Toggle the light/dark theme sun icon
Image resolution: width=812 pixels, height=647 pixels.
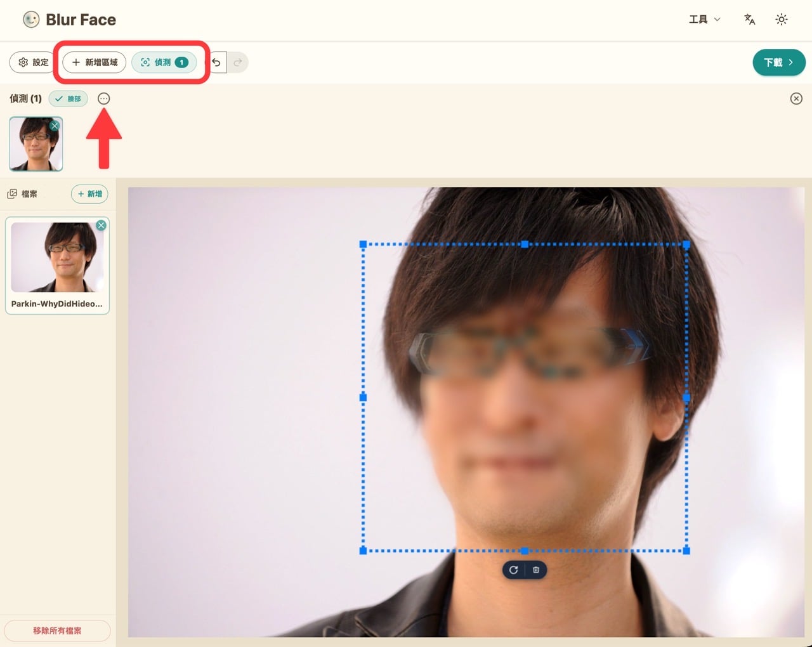[782, 20]
